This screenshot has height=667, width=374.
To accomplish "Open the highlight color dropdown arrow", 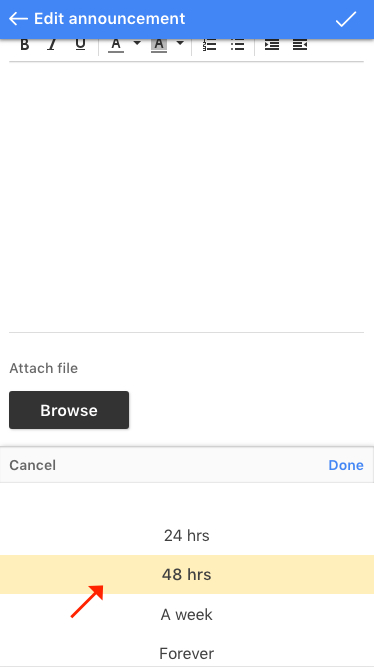I will point(180,43).
